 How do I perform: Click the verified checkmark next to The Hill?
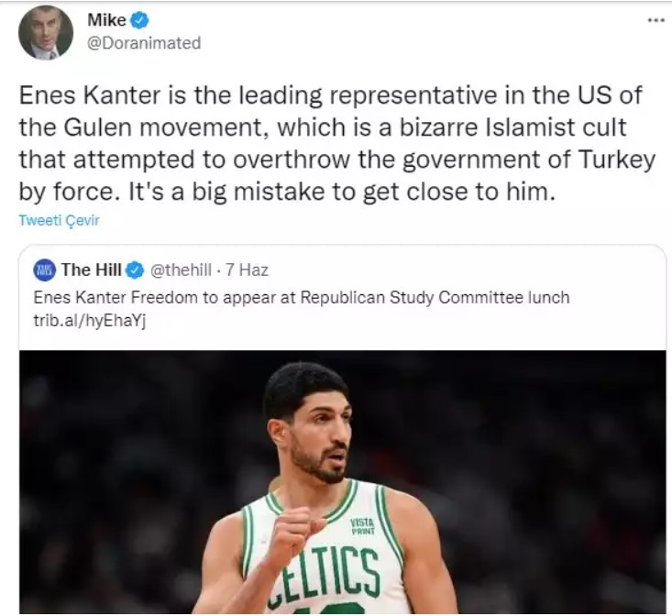[x=135, y=270]
